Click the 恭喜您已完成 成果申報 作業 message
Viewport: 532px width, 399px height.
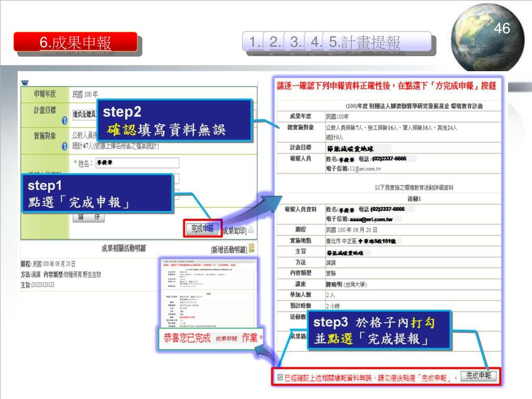tap(212, 338)
